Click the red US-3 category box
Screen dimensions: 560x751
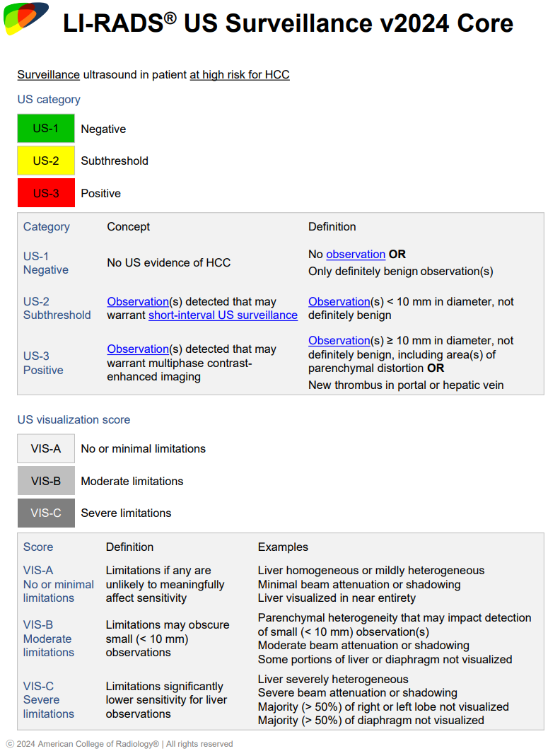(46, 193)
